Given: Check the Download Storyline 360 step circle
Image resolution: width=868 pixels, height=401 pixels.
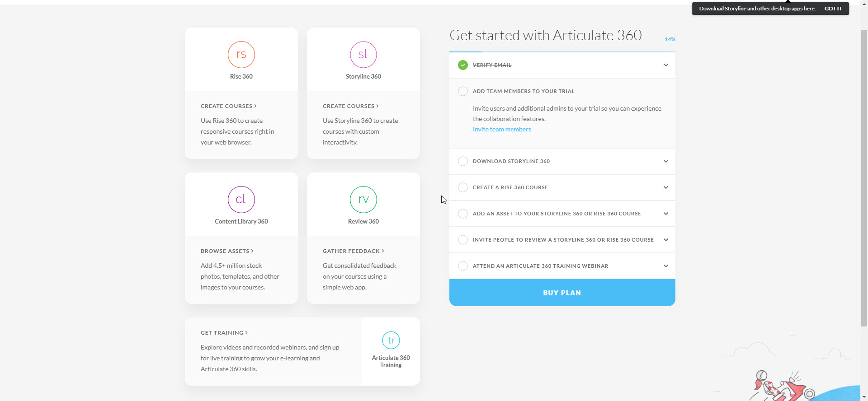Looking at the screenshot, I should pos(463,161).
